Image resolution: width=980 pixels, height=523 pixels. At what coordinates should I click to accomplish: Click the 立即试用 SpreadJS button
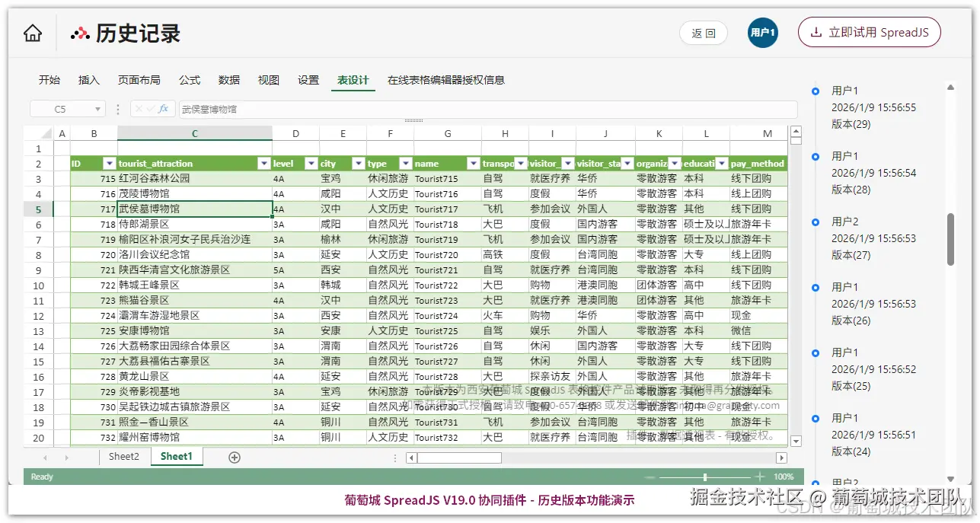coord(869,32)
